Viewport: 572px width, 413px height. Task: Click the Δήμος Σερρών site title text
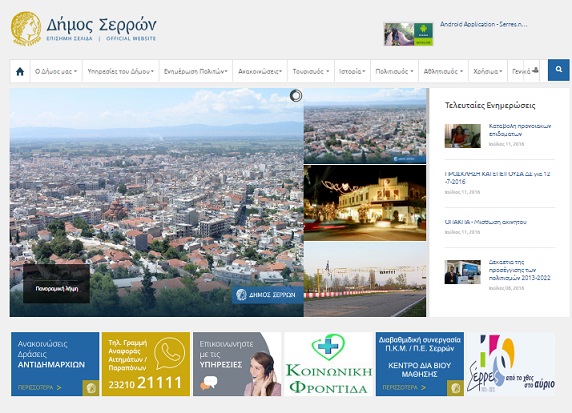point(101,25)
